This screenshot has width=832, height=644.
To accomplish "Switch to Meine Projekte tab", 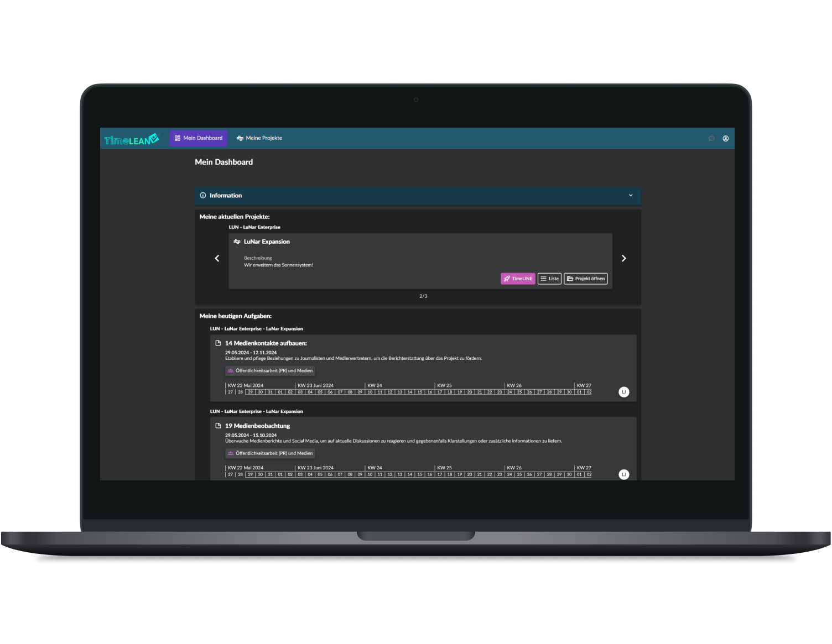I will coord(259,138).
